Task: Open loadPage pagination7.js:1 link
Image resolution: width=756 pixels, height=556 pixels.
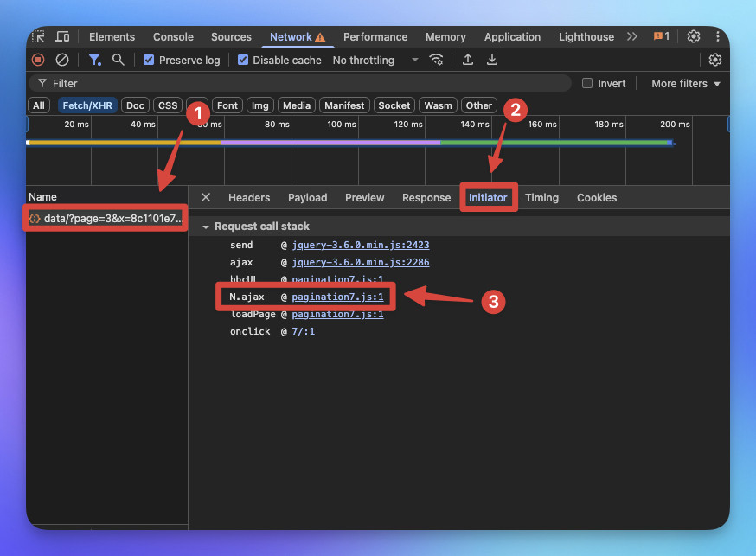Action: [x=337, y=314]
